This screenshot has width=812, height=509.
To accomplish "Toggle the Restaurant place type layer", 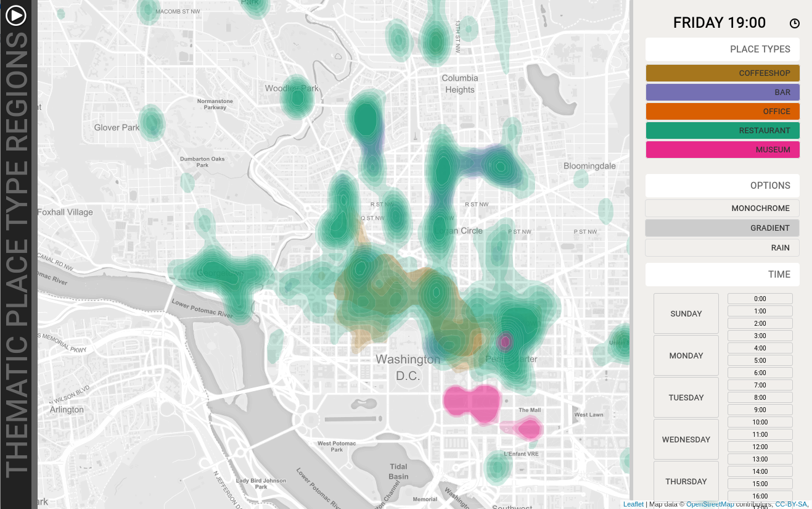I will tap(723, 130).
